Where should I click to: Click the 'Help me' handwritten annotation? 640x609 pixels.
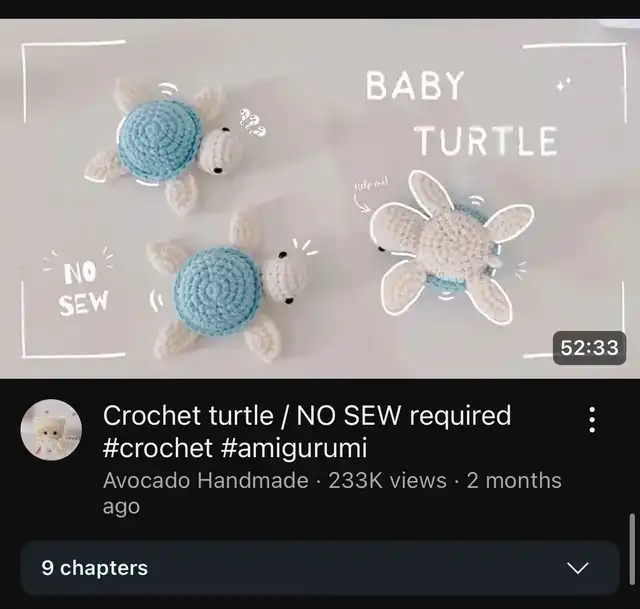[371, 184]
